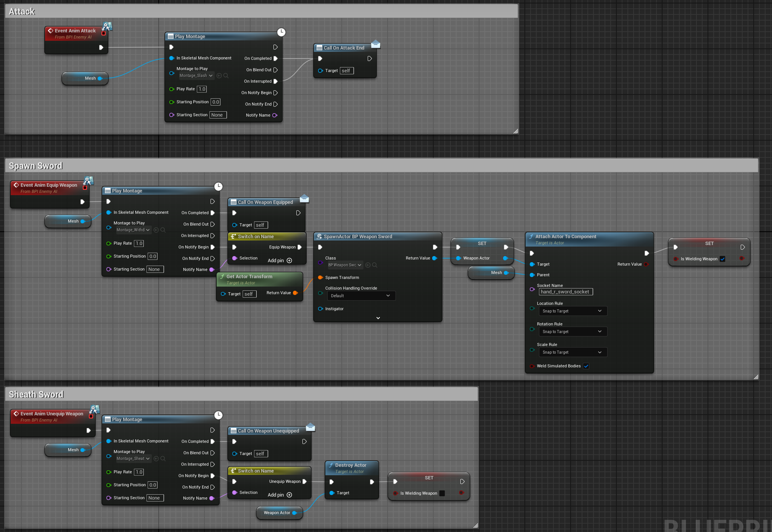Click the Play Rate value in Attack montage
The image size is (772, 532).
point(202,89)
